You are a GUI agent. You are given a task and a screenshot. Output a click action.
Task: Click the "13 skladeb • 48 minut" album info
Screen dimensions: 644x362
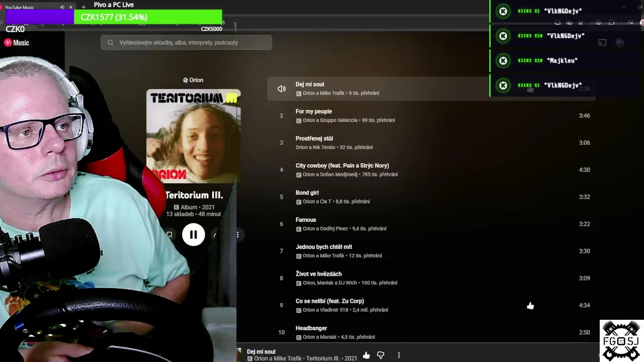click(194, 214)
